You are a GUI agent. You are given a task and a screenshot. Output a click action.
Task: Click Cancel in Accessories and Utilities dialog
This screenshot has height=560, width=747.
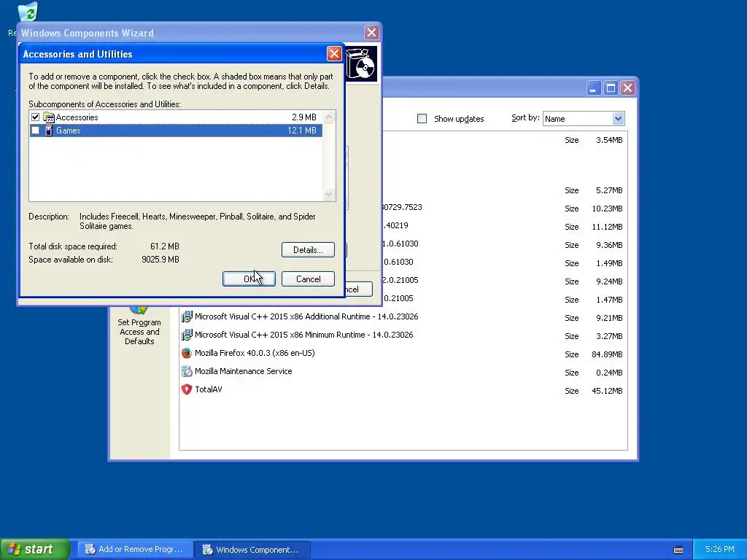point(308,279)
